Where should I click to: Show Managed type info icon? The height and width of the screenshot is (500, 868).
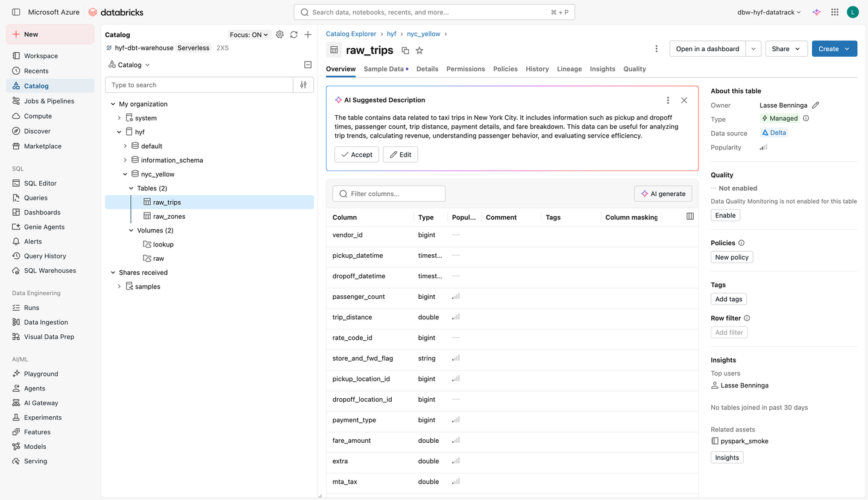click(806, 119)
